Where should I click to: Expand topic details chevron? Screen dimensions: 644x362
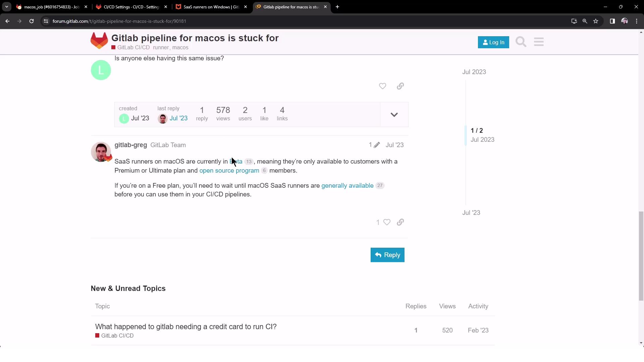pos(394,115)
